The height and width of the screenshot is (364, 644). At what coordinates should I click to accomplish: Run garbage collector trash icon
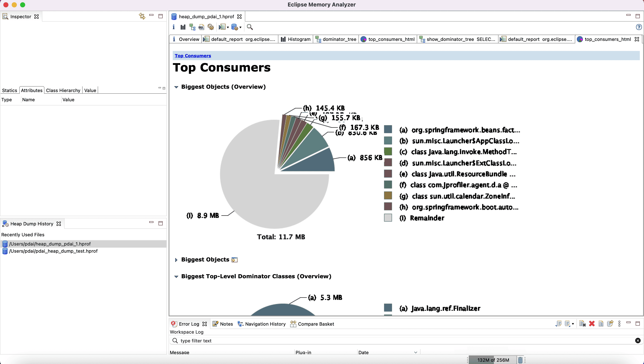pos(520,360)
